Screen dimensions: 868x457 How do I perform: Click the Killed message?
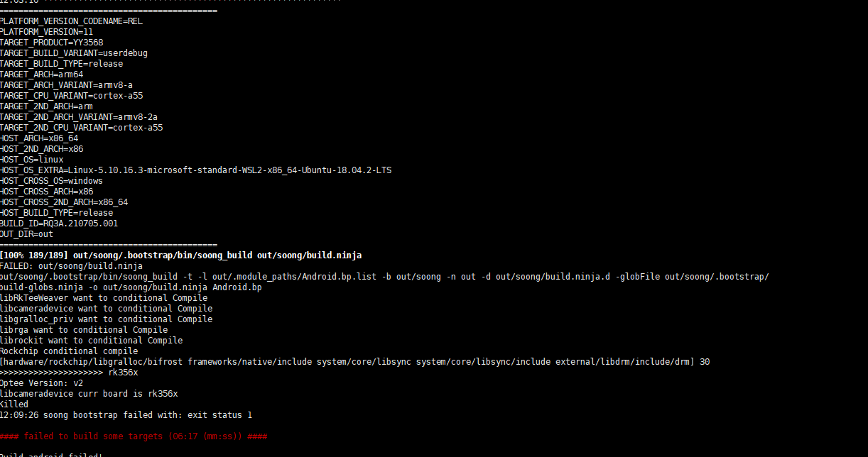point(14,404)
